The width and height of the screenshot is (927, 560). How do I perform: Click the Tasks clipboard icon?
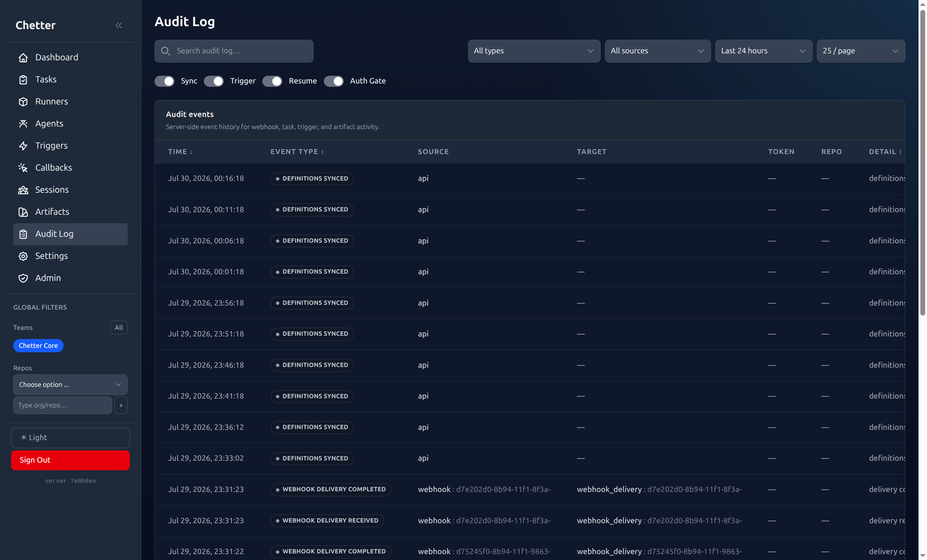[23, 80]
